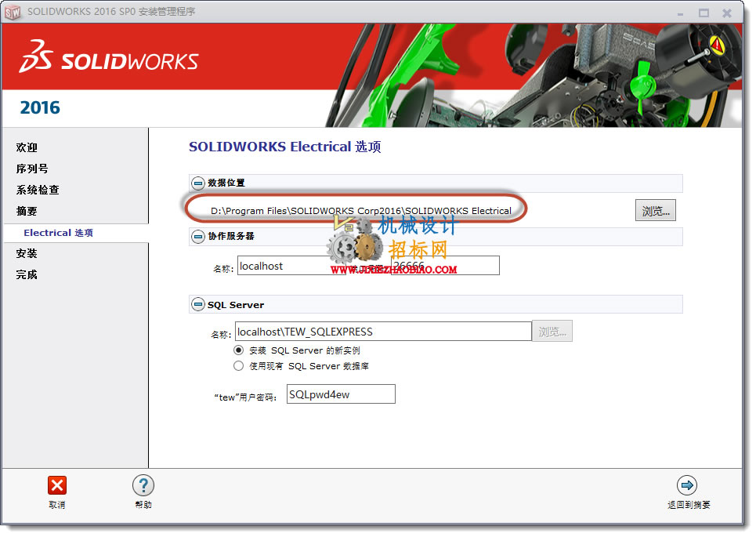
Task: Browse for data location with 浏览 button
Action: [x=655, y=211]
